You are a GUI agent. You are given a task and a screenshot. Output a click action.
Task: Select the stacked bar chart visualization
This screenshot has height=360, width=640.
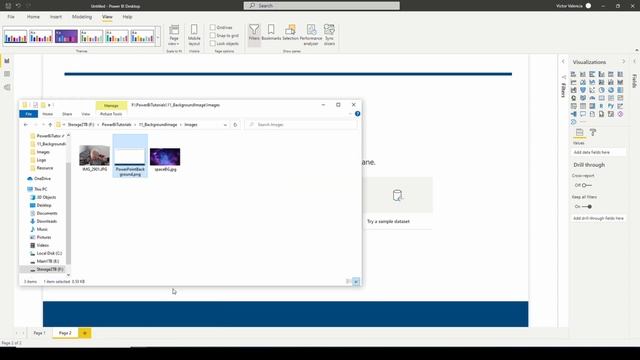[x=573, y=74]
